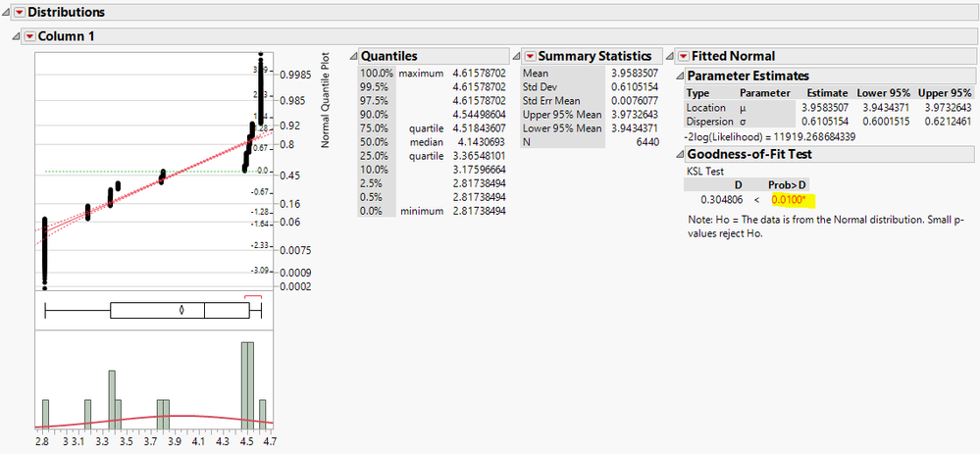Image resolution: width=980 pixels, height=454 pixels.
Task: Collapse the Distributions outline with gray triangle
Action: point(6,12)
